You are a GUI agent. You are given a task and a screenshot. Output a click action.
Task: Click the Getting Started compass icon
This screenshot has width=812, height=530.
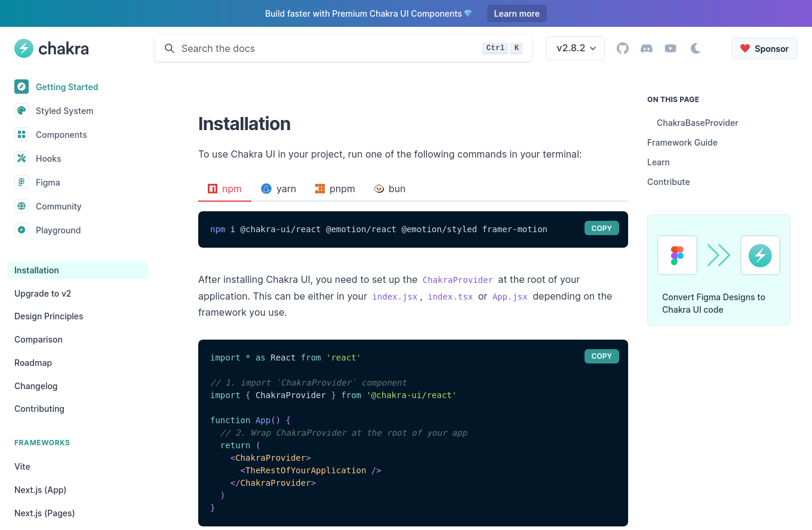tap(21, 87)
